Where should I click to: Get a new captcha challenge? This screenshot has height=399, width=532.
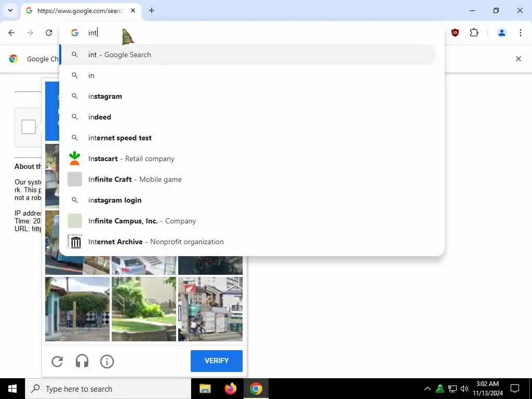point(57,362)
